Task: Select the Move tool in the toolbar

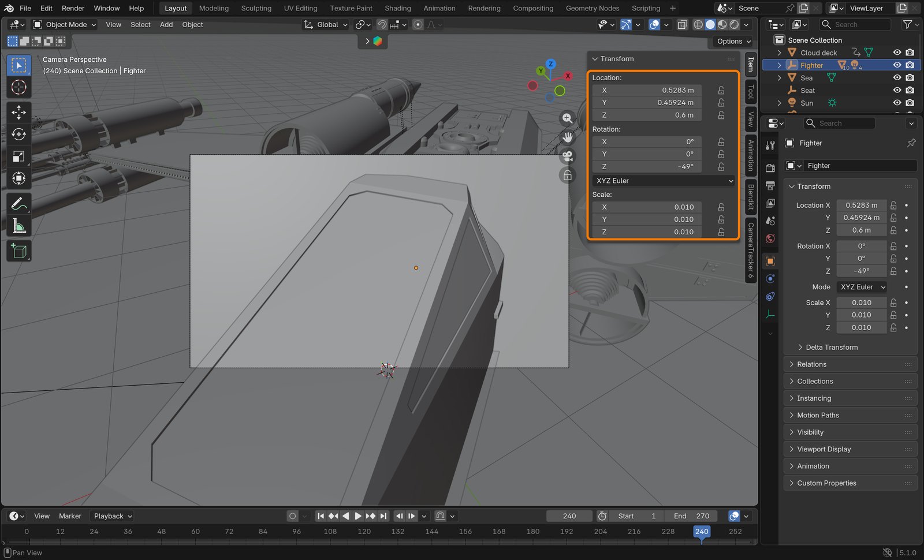Action: 18,112
